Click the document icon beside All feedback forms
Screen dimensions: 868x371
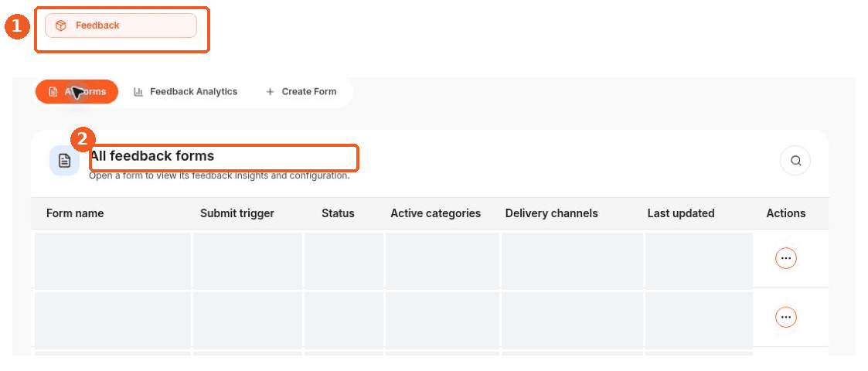click(x=65, y=161)
